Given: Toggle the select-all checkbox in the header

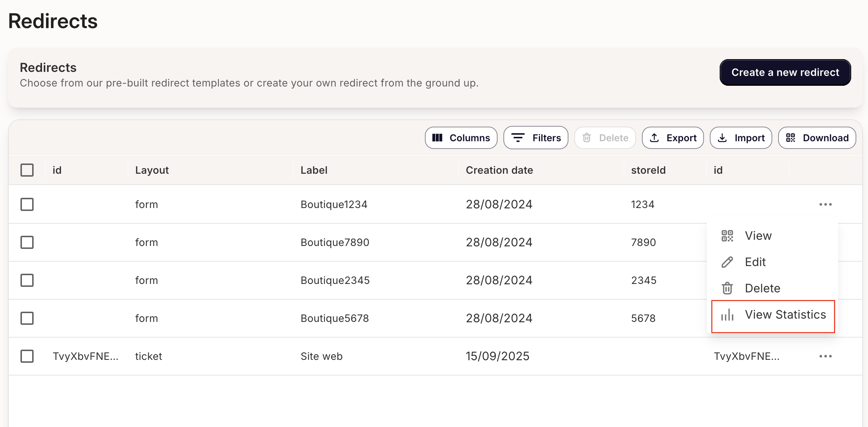Looking at the screenshot, I should pos(27,170).
